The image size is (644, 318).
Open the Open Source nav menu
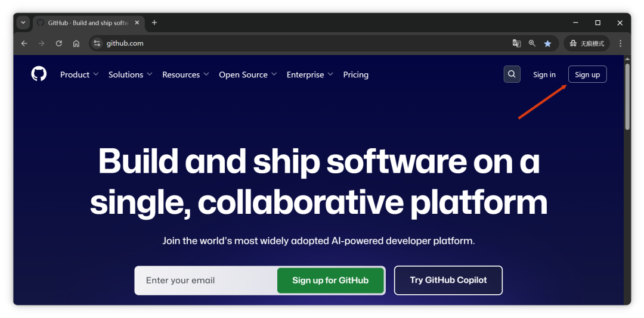pos(247,74)
